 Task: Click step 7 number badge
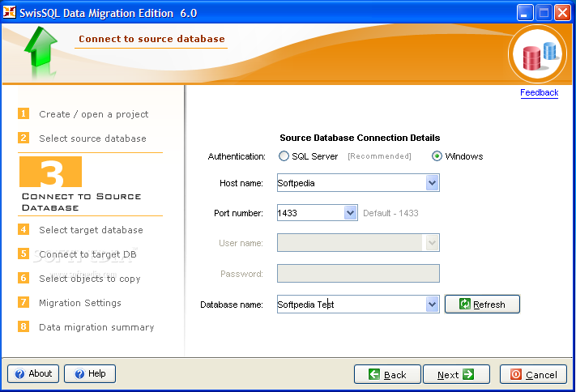point(23,302)
